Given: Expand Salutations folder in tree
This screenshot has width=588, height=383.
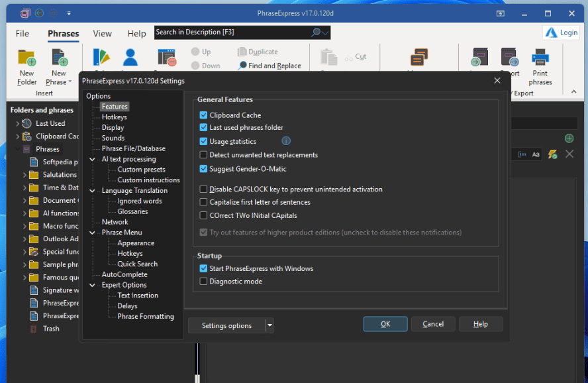Looking at the screenshot, I should [x=24, y=175].
